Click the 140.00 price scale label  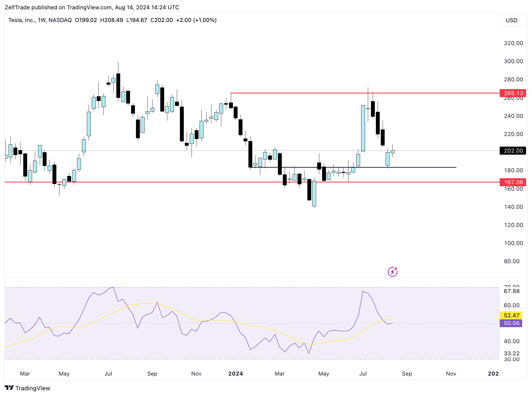pos(513,207)
